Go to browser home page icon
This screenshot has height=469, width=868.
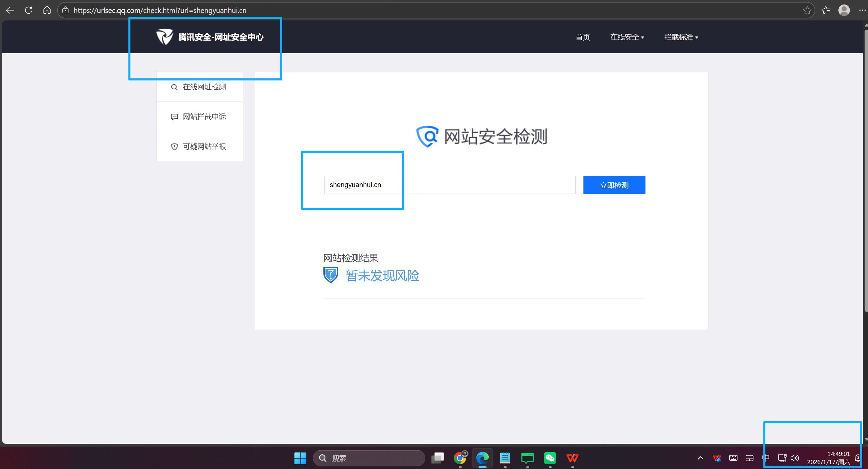47,10
